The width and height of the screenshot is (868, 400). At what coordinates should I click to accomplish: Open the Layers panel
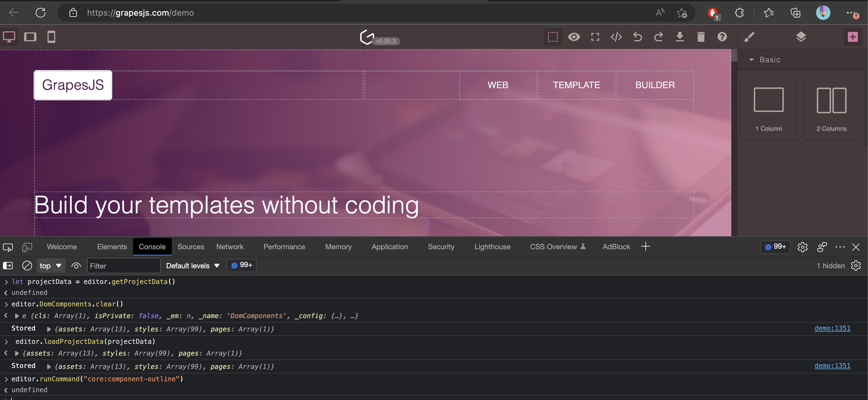click(x=801, y=37)
